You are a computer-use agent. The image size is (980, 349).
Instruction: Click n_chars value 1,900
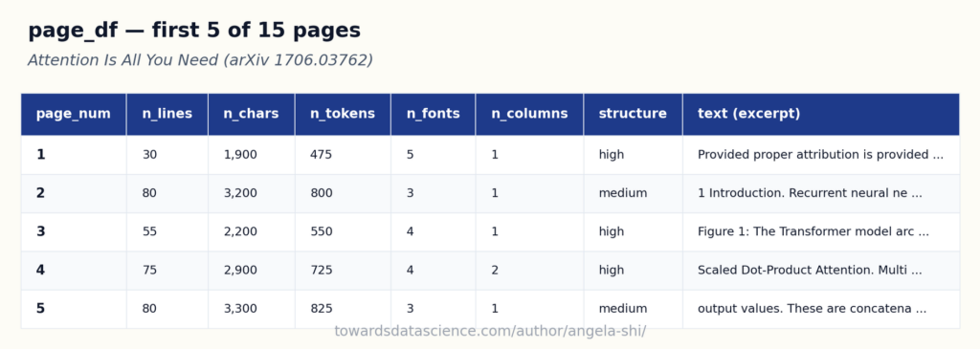click(x=240, y=155)
